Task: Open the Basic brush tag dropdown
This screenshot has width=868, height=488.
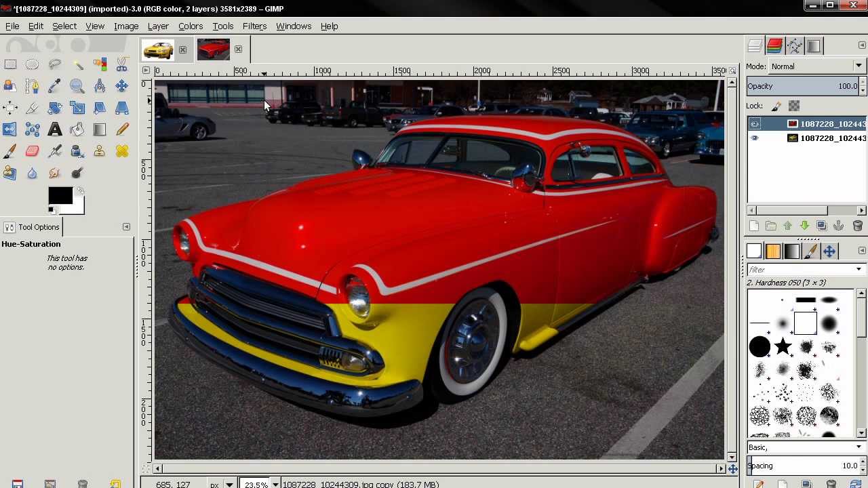Action: pyautogui.click(x=805, y=447)
